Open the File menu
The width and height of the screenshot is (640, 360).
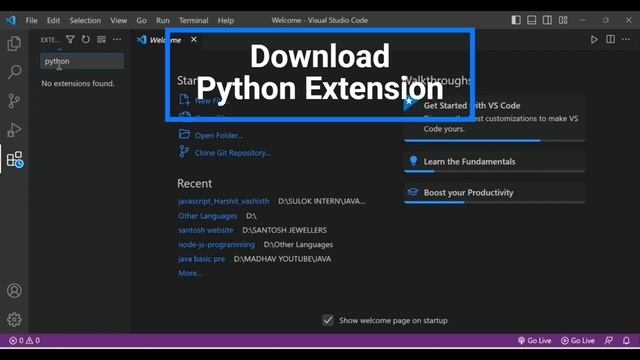(31, 20)
